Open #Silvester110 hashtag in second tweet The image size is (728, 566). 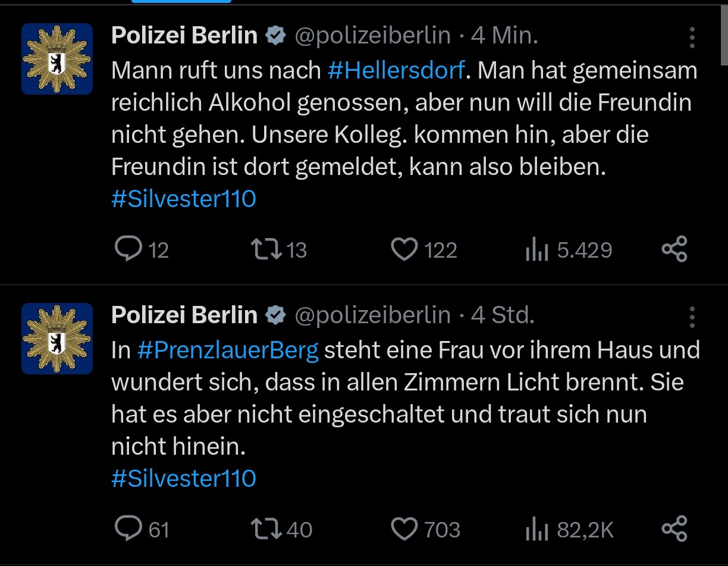pos(183,479)
